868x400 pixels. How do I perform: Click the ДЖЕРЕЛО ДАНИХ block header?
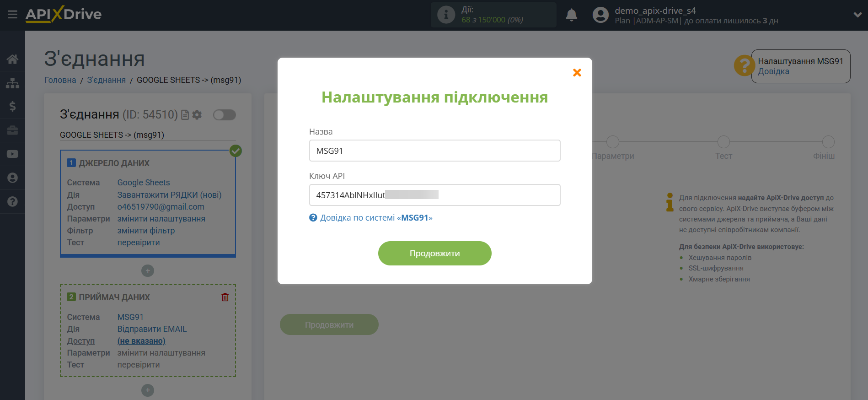click(114, 163)
